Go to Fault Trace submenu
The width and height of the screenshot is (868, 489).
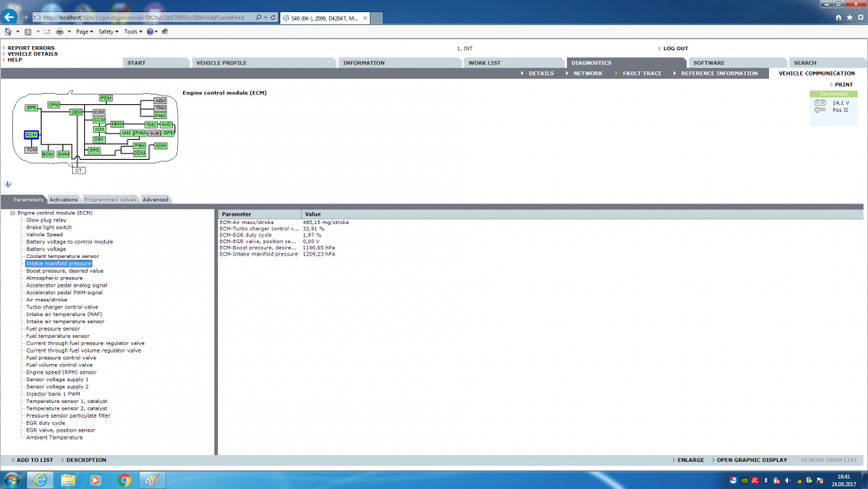641,74
